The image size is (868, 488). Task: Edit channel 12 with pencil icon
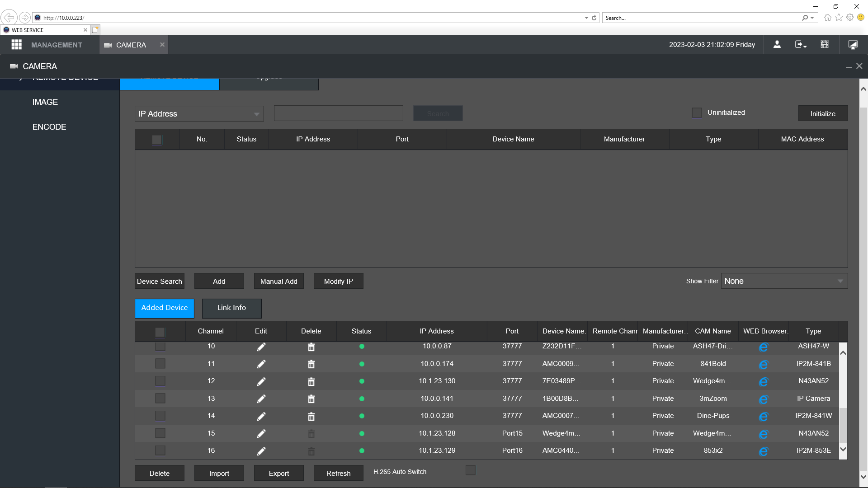tap(261, 381)
